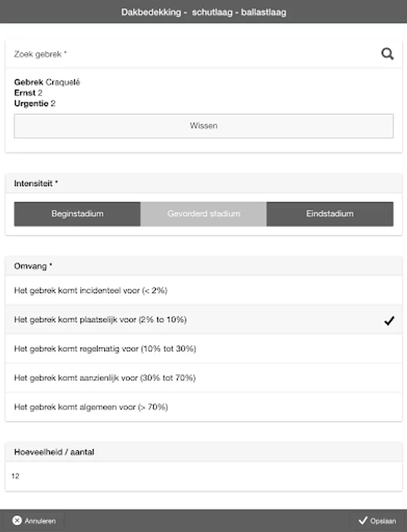407x532 pixels.
Task: Click the Gebrek Craquelé details text
Action: 47,83
